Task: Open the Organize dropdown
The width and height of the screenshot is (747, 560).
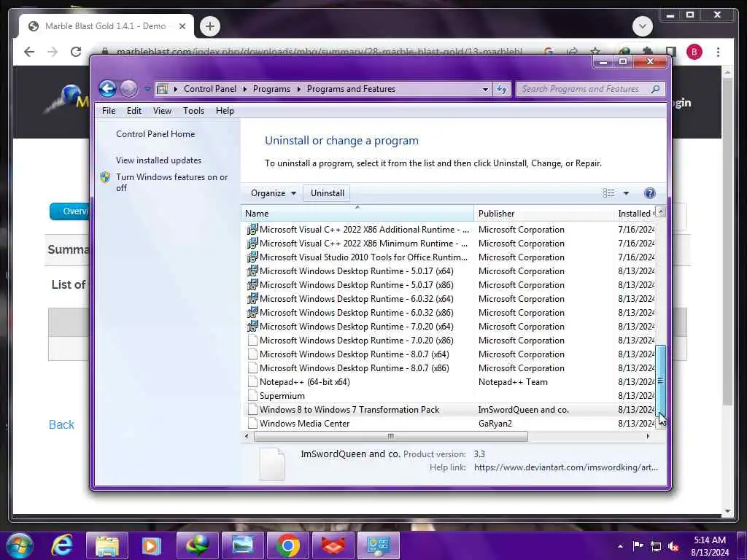Action: 274,192
